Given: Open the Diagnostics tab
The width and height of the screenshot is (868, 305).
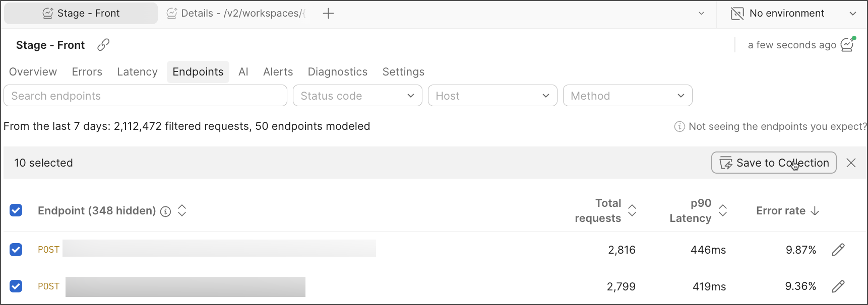Looking at the screenshot, I should click(x=337, y=72).
